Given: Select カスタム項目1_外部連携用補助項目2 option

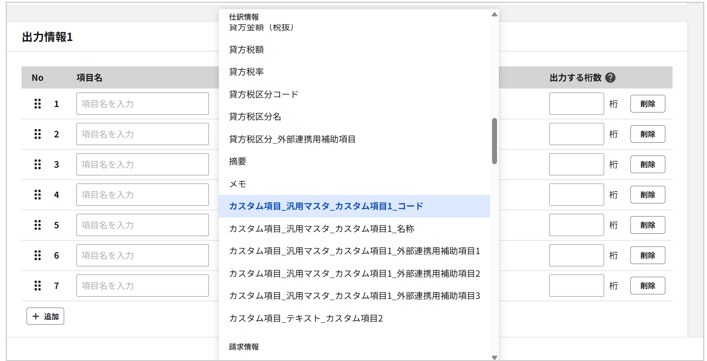Looking at the screenshot, I should pos(354,274).
